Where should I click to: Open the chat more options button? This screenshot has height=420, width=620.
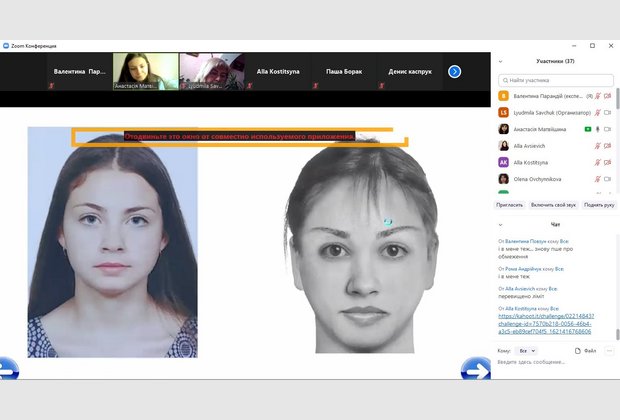pos(608,351)
